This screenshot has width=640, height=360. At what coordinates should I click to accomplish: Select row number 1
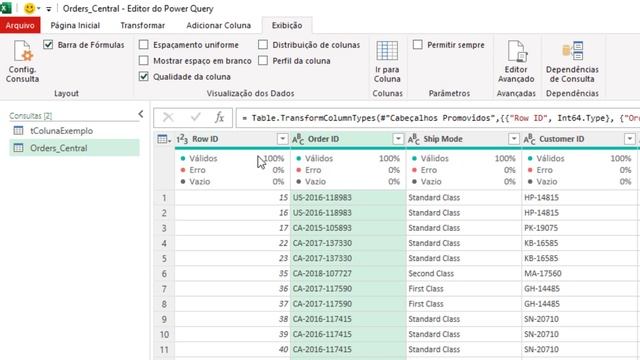tap(164, 198)
